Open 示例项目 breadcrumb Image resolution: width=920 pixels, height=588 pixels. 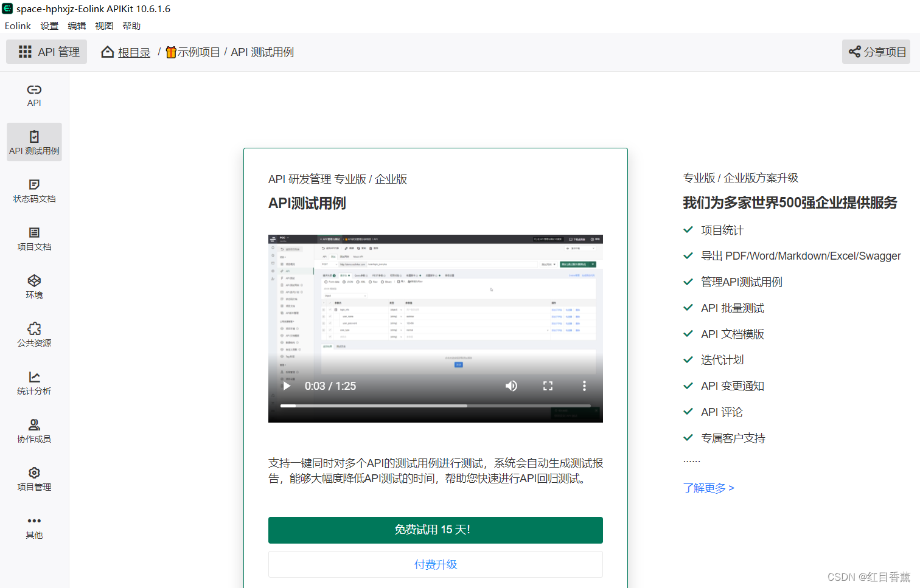click(x=198, y=52)
